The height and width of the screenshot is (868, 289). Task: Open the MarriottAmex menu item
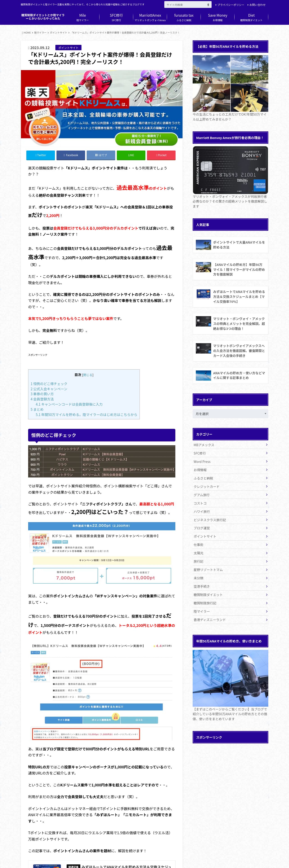pyautogui.click(x=150, y=18)
